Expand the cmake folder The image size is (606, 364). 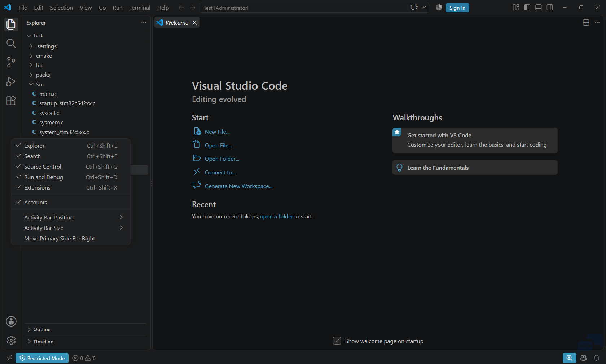[x=31, y=56]
